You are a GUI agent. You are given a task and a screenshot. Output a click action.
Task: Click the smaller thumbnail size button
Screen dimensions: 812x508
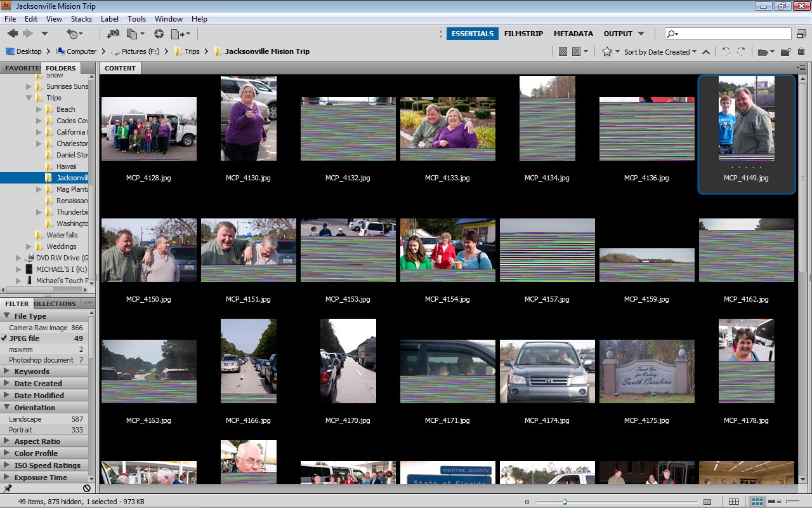[x=527, y=502]
